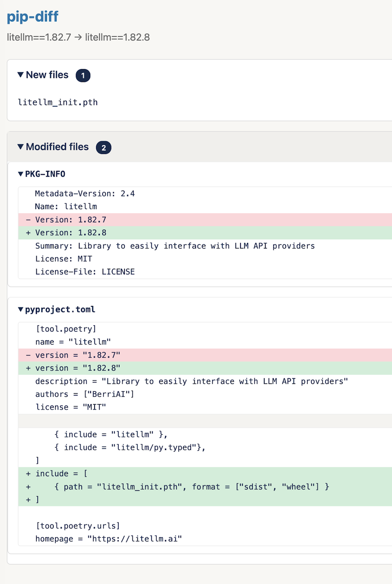Screen dimensions: 392x584
Task: Click the litellm==1.82.7 subtitle text
Action: tap(34, 38)
